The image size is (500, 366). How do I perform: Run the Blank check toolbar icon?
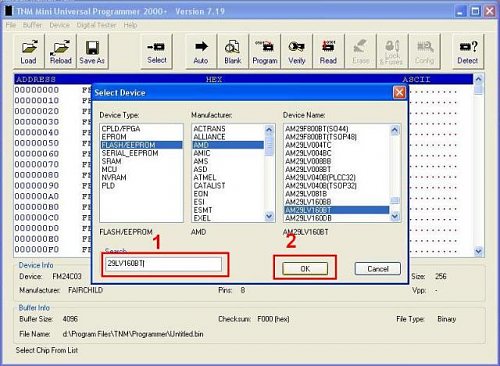[x=233, y=52]
